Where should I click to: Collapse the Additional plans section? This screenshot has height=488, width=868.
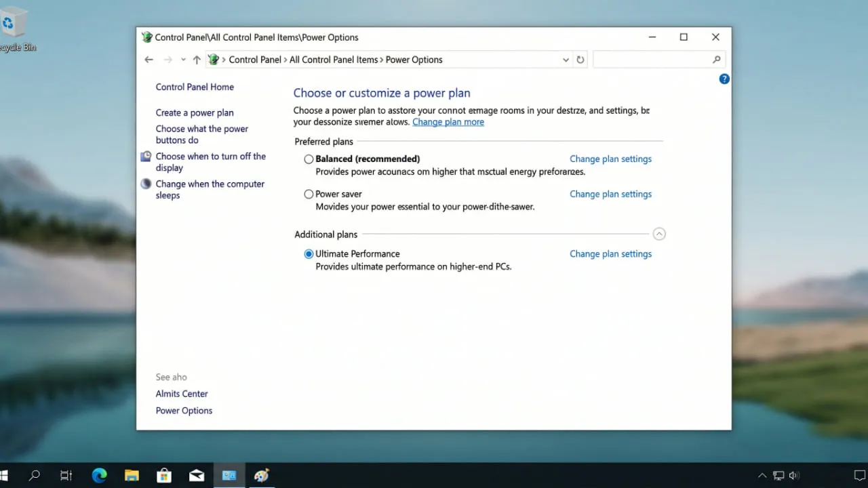pos(658,233)
